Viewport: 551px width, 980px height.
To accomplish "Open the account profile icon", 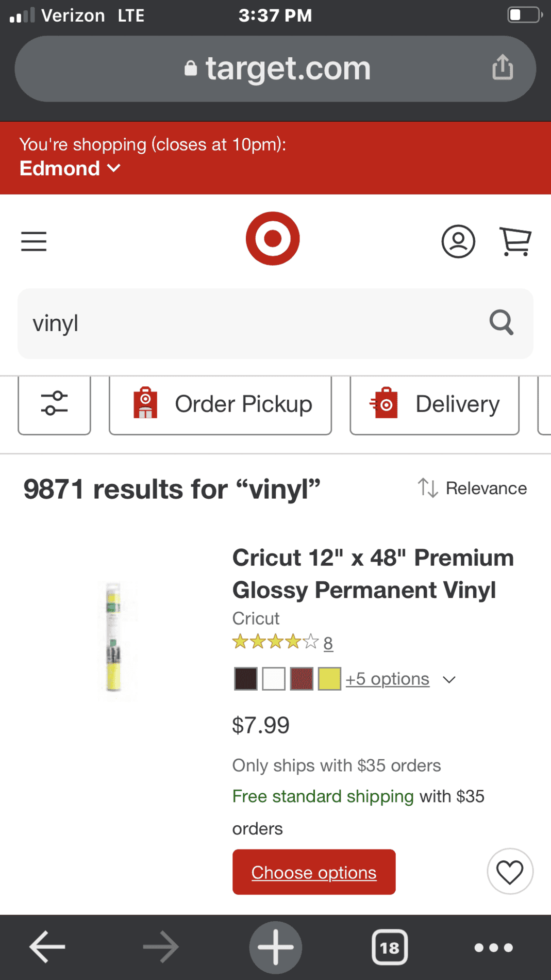I will tap(458, 241).
